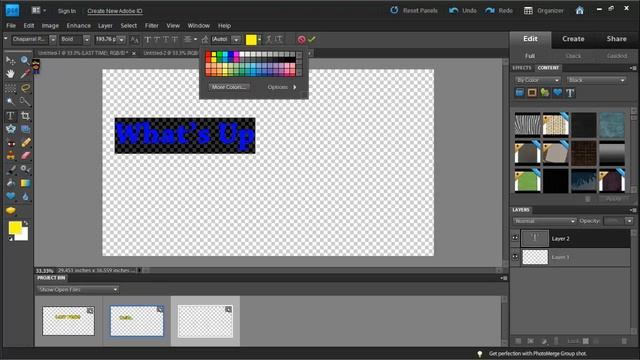Select the Eraser tool
The width and height of the screenshot is (640, 360).
click(x=25, y=156)
